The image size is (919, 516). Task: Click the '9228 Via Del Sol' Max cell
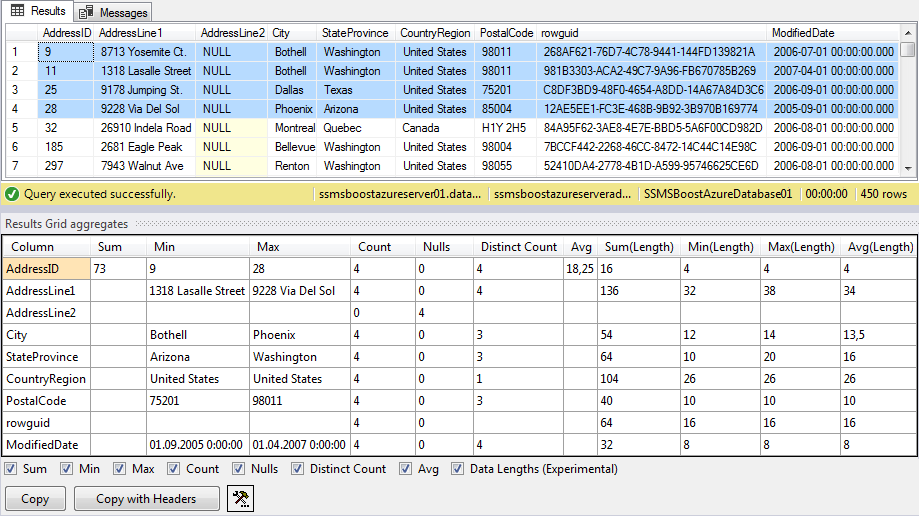[x=299, y=291]
